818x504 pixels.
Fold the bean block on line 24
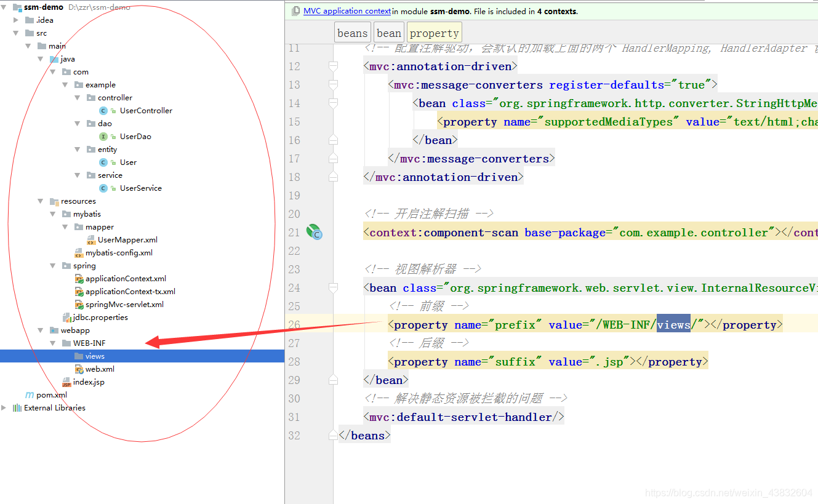(x=334, y=287)
